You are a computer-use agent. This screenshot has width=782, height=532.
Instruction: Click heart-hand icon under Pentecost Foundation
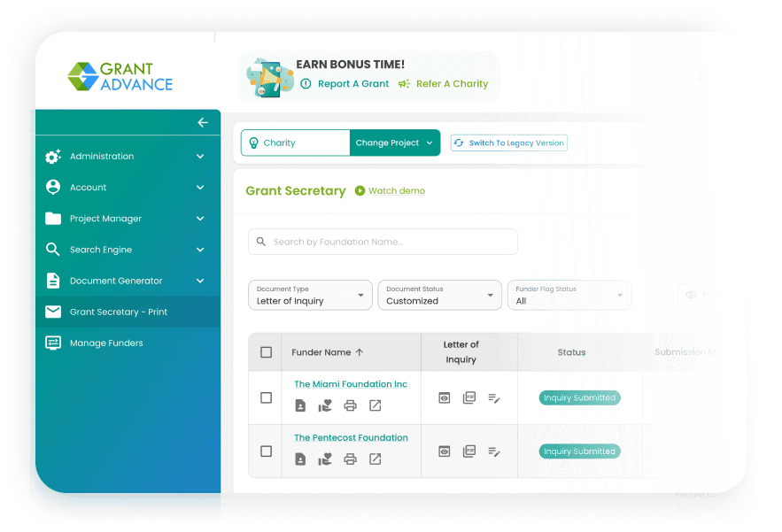coord(325,459)
